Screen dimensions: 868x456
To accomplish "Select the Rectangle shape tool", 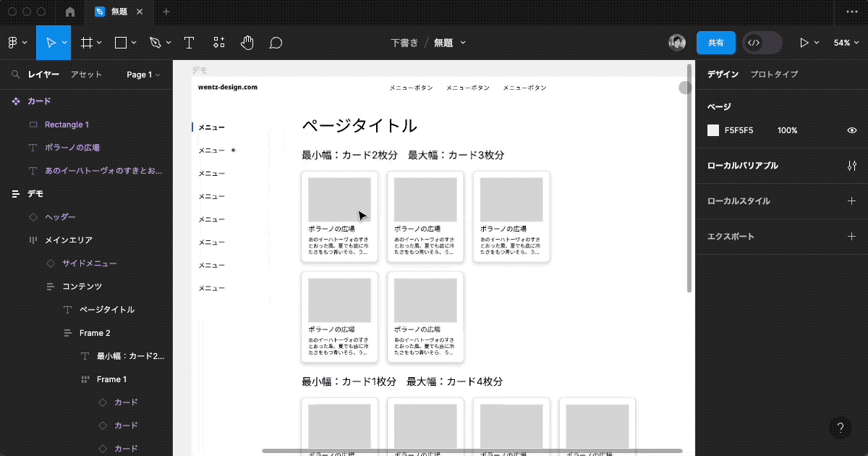I will [x=121, y=43].
